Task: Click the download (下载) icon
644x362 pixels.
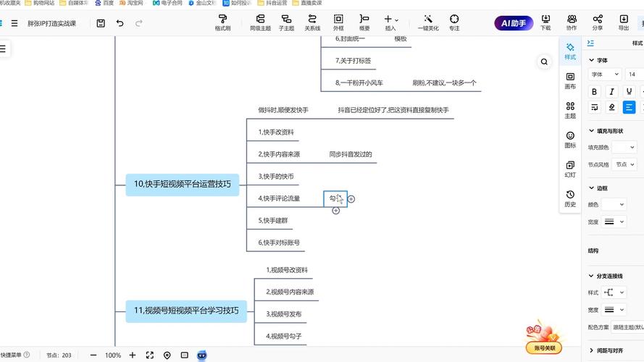Action: coord(545,22)
